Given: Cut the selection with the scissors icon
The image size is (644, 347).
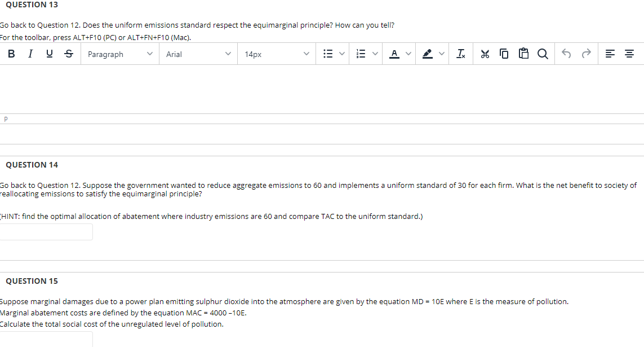Looking at the screenshot, I should (485, 54).
